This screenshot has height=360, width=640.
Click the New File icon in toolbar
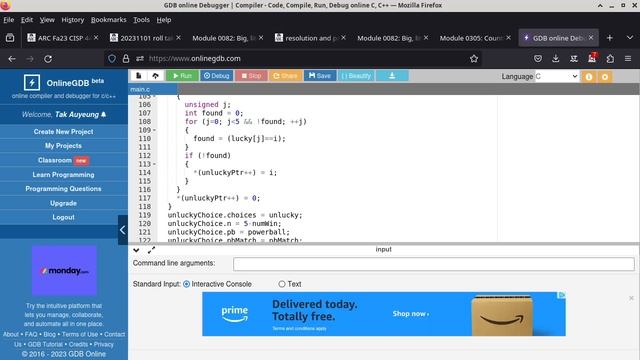(x=138, y=76)
